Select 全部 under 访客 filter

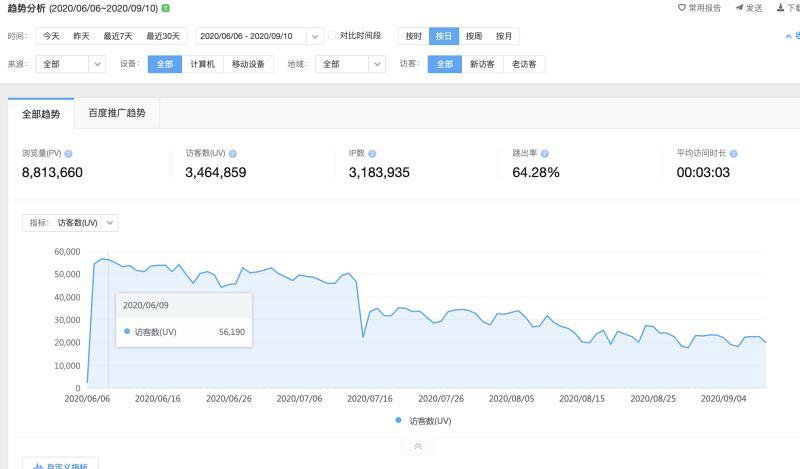point(444,64)
